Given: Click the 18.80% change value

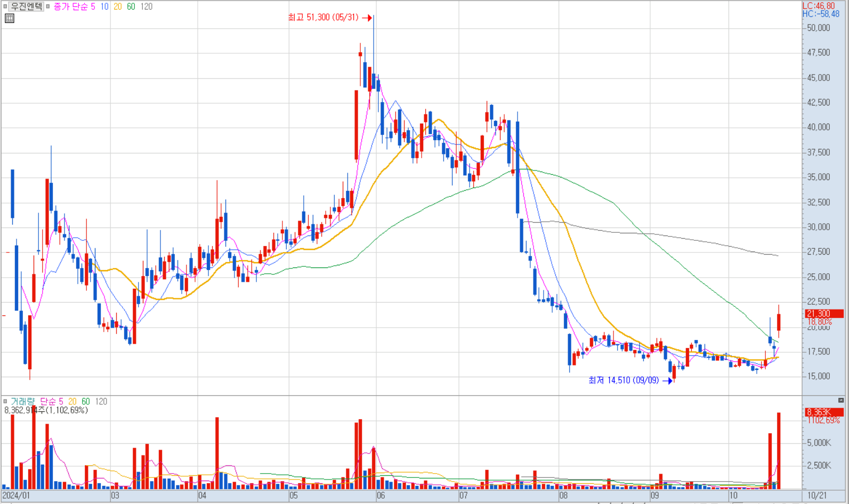Looking at the screenshot, I should [820, 322].
